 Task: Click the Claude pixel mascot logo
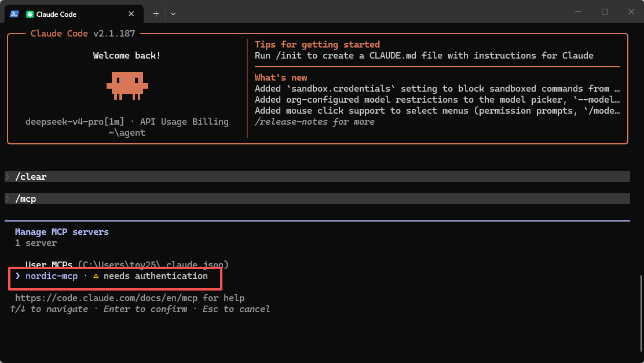(x=127, y=85)
